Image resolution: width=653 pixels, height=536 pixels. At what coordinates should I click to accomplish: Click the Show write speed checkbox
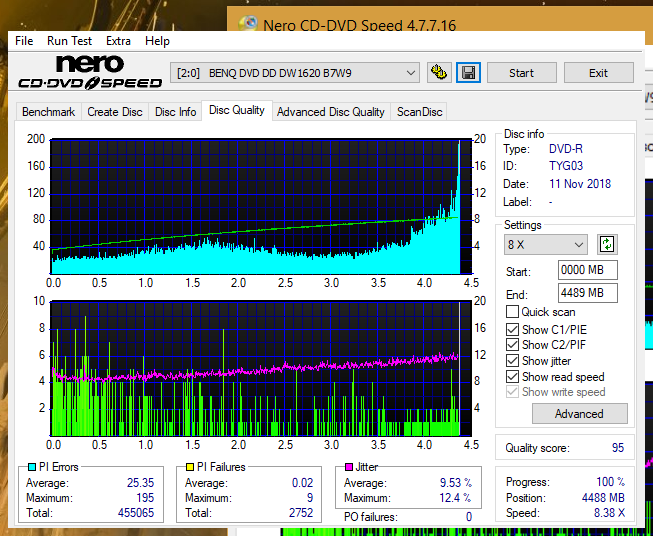pos(512,392)
